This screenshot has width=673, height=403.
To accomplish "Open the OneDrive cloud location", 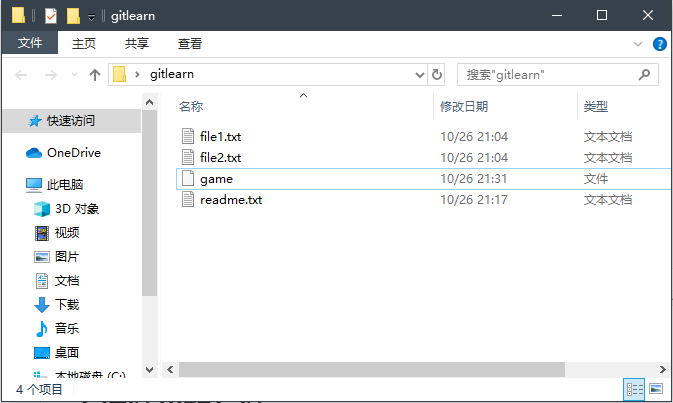I will [x=73, y=153].
